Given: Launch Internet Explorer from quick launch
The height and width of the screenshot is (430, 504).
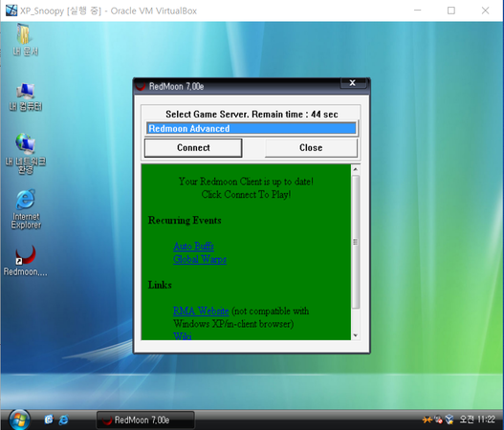Looking at the screenshot, I should tap(64, 419).
